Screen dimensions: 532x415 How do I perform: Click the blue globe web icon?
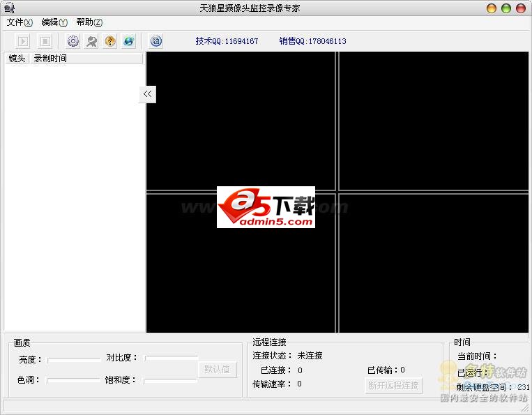point(129,41)
